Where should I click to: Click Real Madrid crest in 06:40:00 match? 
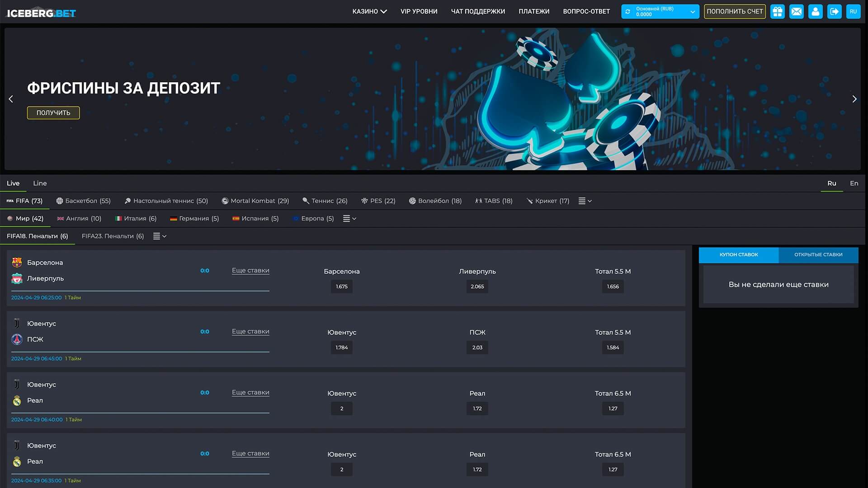coord(17,400)
